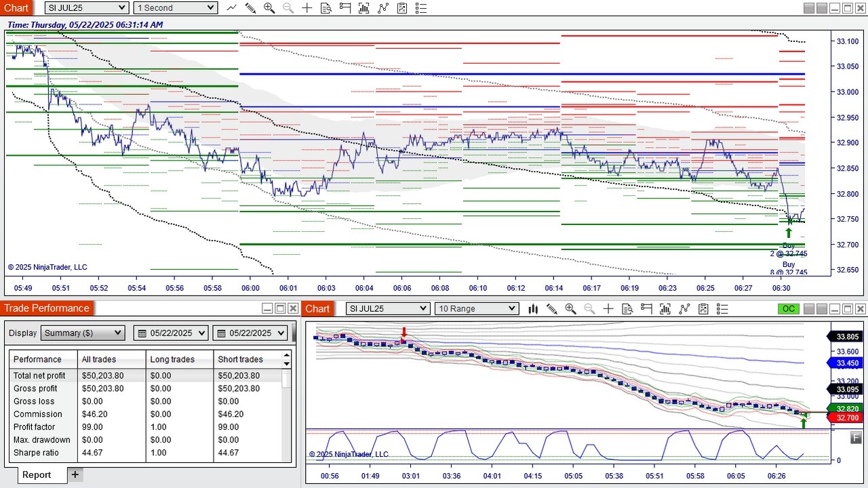Show the Data Box for 1 Second chart

tap(326, 7)
